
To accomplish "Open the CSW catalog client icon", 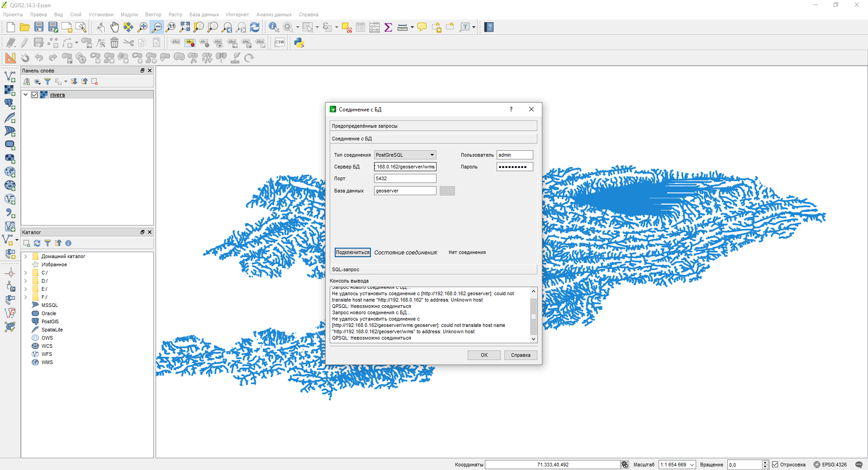I will coord(280,43).
